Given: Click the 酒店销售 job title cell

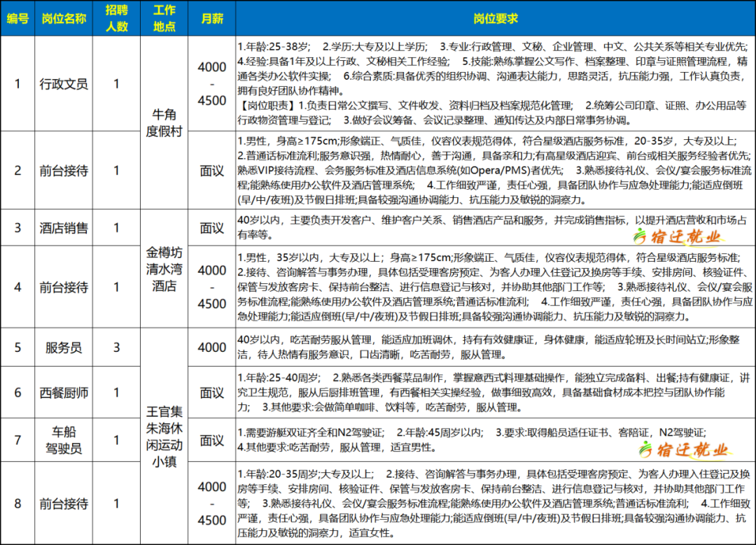Looking at the screenshot, I should tap(64, 228).
